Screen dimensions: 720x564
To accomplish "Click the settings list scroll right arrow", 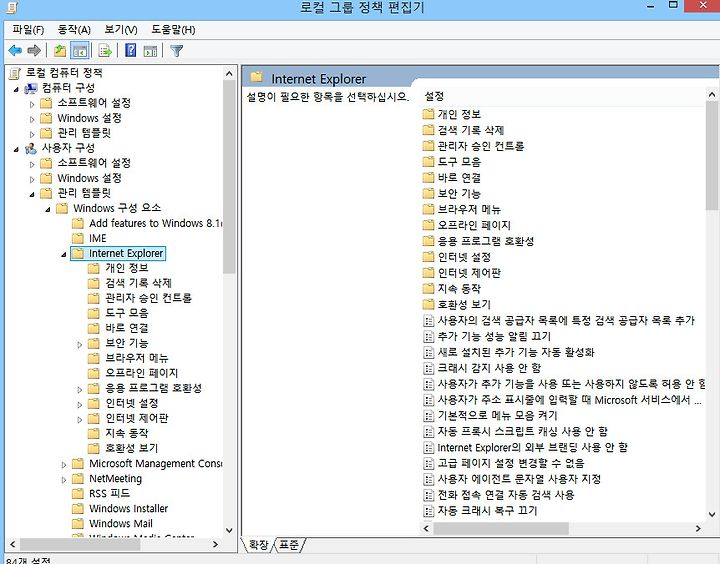I will (698, 529).
